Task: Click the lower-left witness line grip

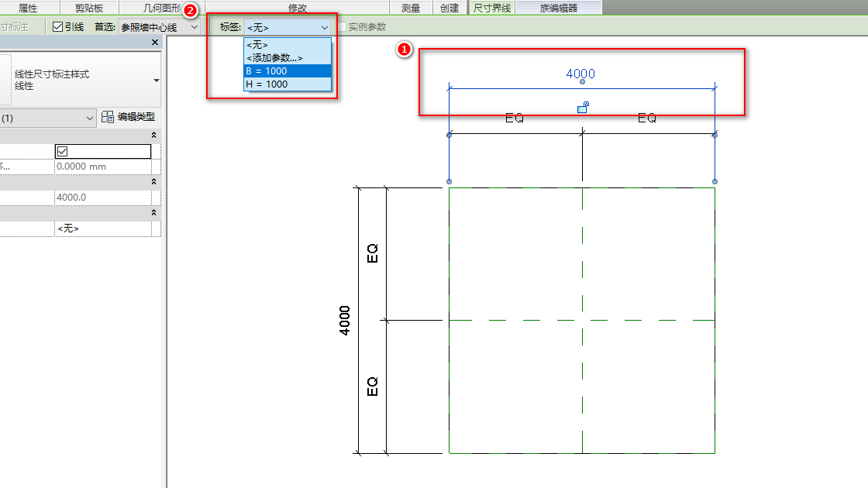Action: pyautogui.click(x=449, y=181)
